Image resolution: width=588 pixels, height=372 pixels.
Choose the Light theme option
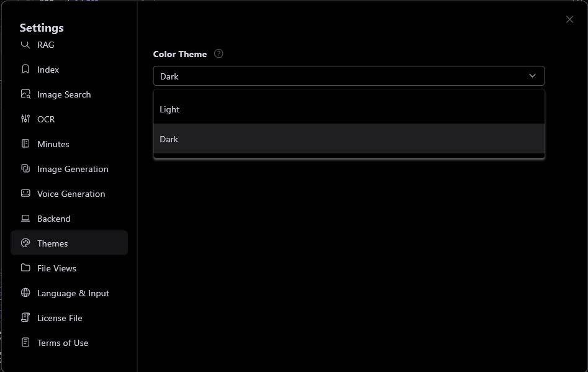pos(349,109)
